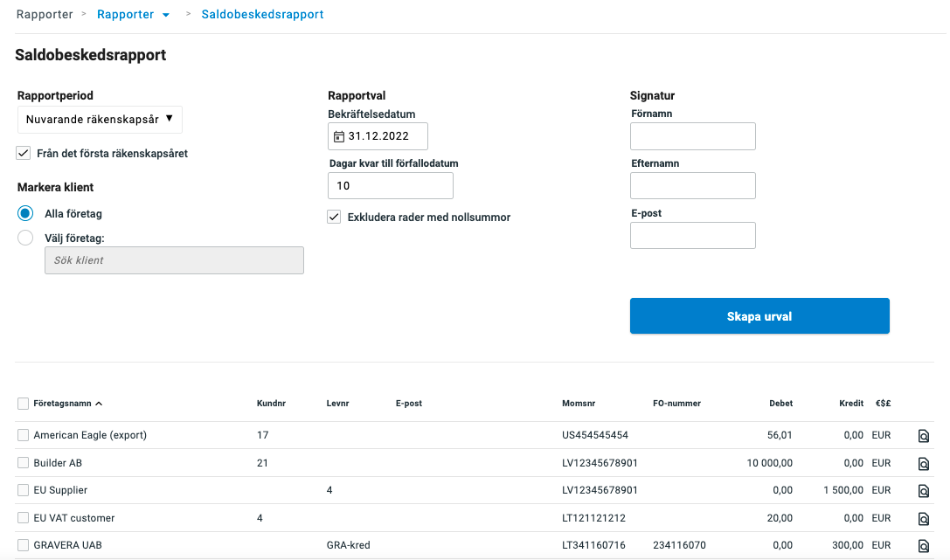Check the Builder AB row checkbox
The height and width of the screenshot is (560, 950).
tap(23, 462)
